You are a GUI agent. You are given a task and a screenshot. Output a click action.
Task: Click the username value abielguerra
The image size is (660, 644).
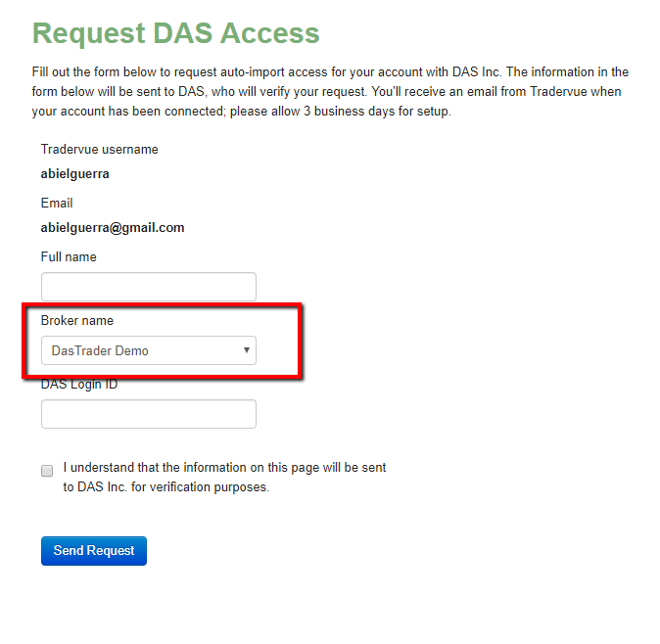click(x=74, y=174)
